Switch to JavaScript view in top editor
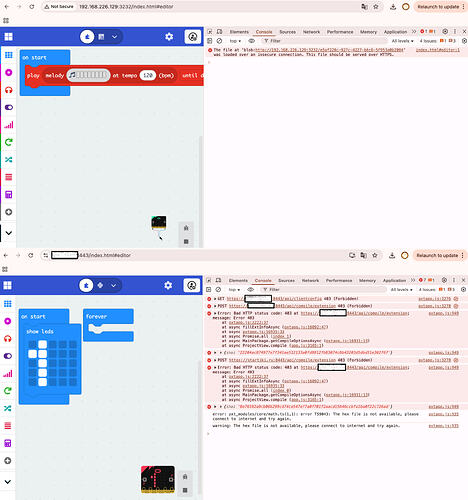This screenshot has width=468, height=500. point(101,37)
